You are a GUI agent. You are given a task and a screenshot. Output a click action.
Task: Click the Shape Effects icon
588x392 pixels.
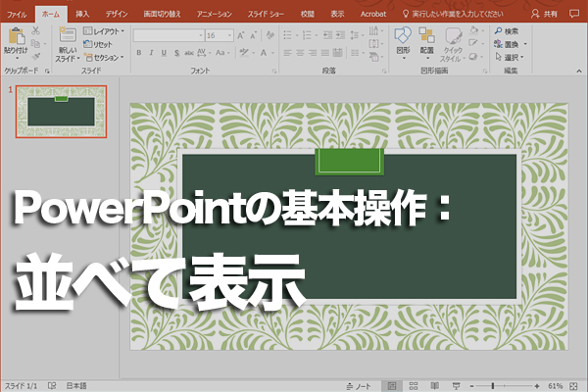click(x=473, y=57)
